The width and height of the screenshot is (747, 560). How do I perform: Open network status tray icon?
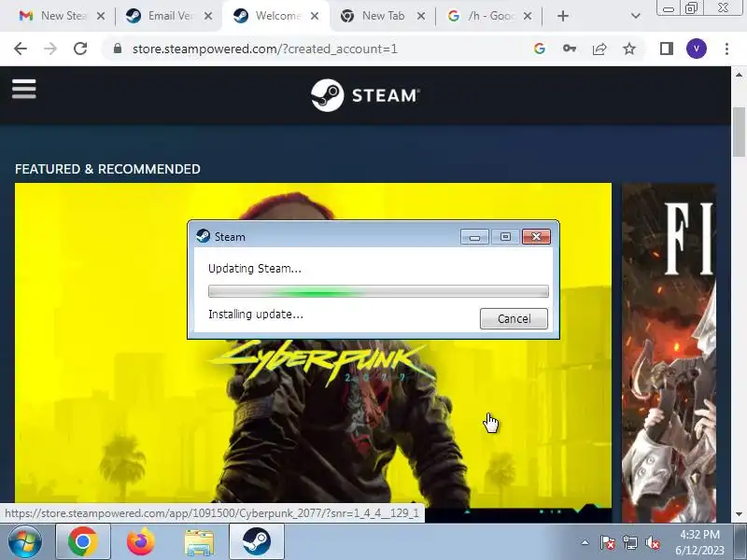[629, 542]
